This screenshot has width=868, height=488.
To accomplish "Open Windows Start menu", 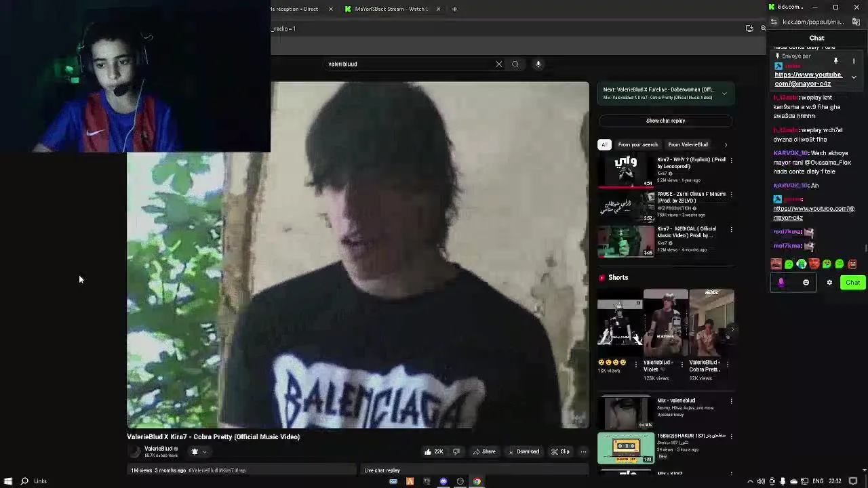I will click(8, 481).
